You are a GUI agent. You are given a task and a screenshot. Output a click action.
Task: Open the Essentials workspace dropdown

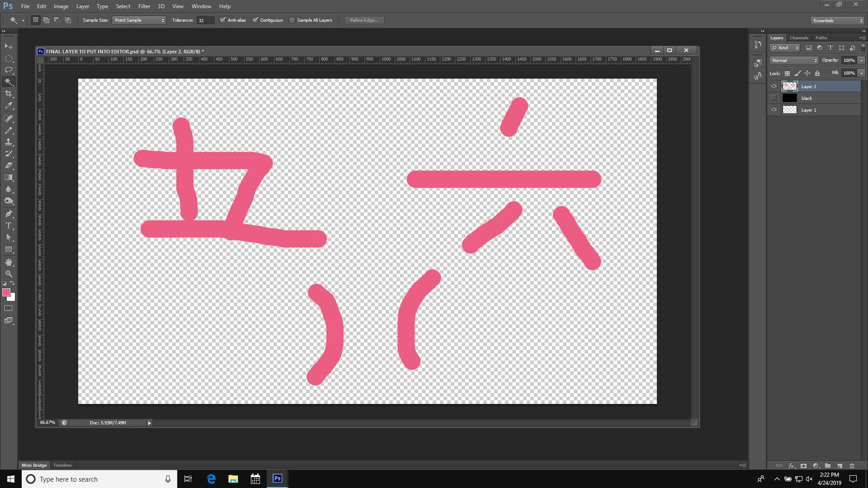[x=837, y=20]
